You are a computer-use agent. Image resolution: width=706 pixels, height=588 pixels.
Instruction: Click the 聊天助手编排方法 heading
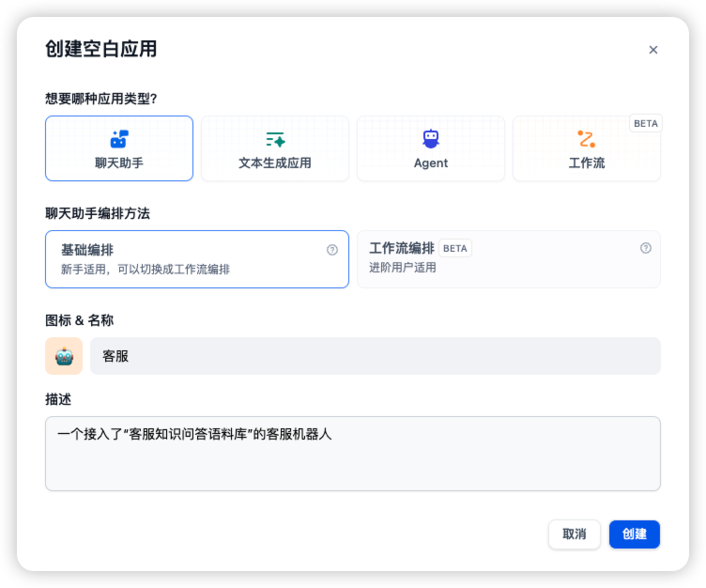point(98,213)
